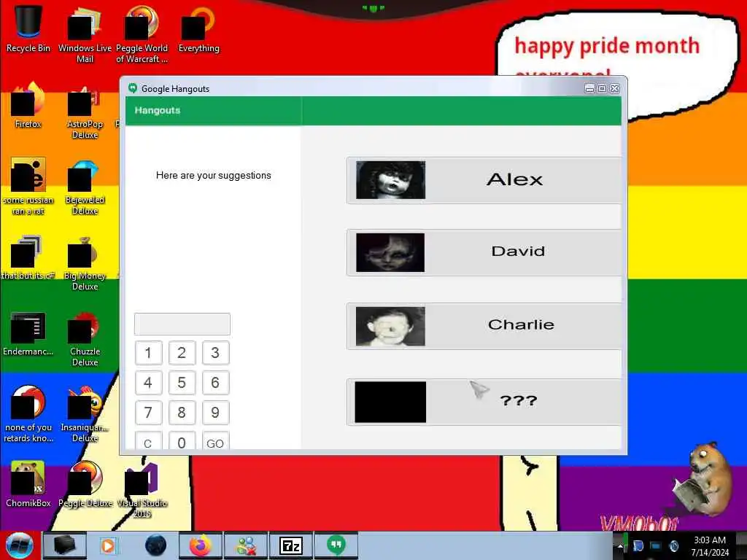Open AstroPop Deluxe desktop icon
747x560 pixels.
coord(85,112)
